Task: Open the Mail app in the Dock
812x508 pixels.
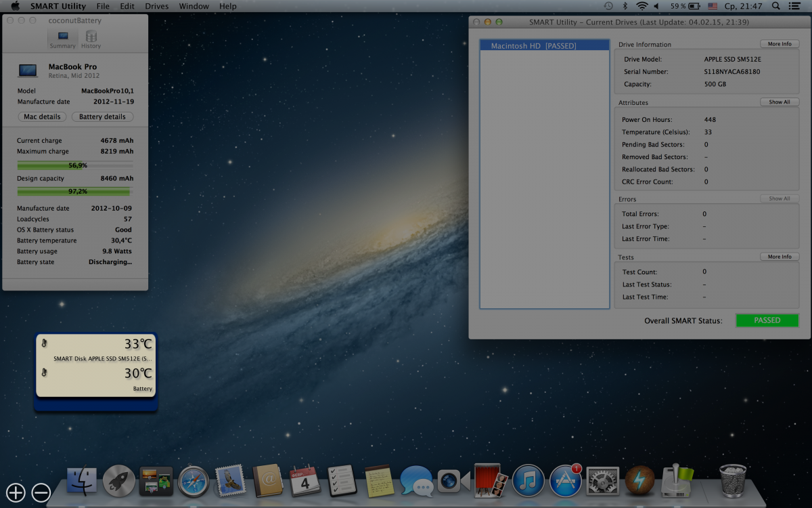Action: (231, 482)
